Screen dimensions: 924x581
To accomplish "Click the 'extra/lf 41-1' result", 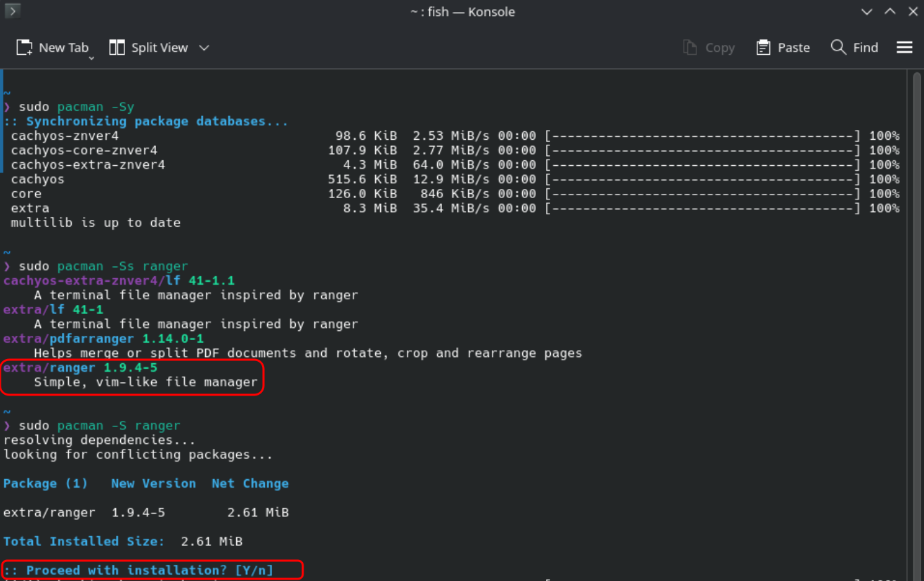I will click(x=53, y=310).
